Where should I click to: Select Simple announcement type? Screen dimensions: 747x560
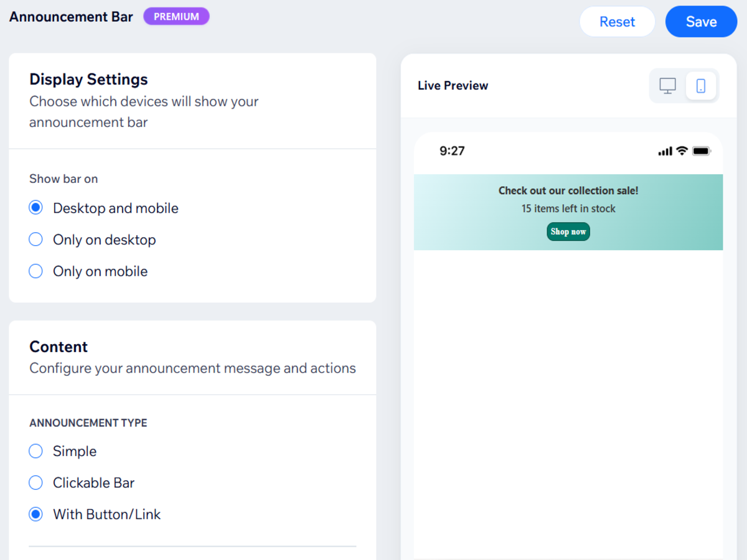click(36, 451)
